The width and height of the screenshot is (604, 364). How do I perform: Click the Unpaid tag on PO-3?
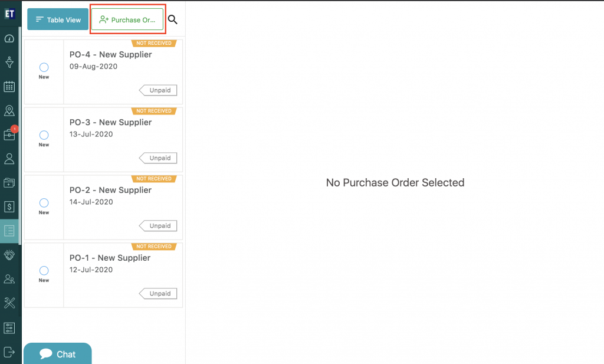tap(158, 158)
